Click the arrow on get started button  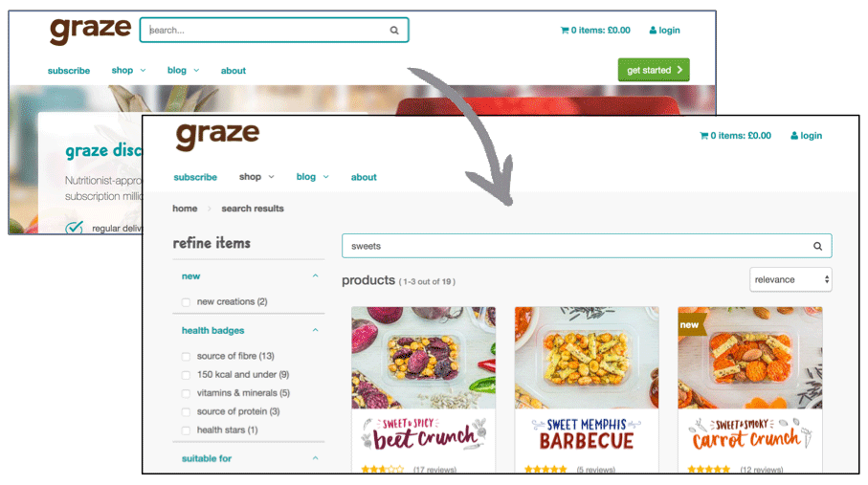coord(679,70)
